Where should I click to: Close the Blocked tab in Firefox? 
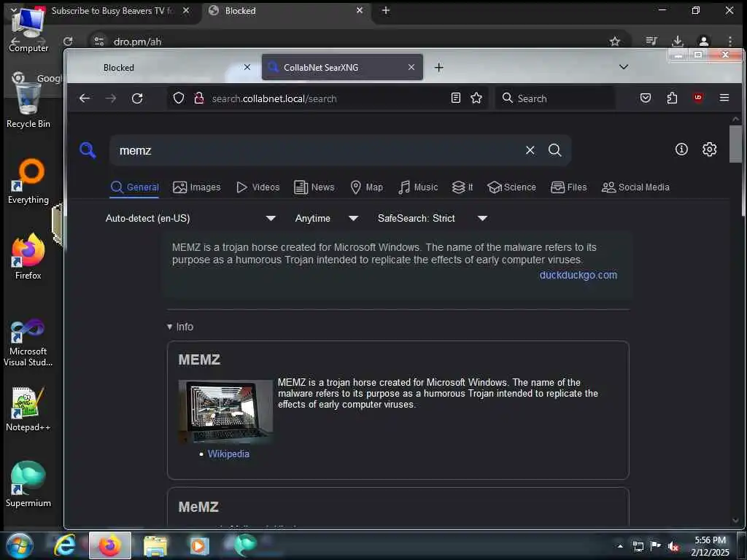247,68
